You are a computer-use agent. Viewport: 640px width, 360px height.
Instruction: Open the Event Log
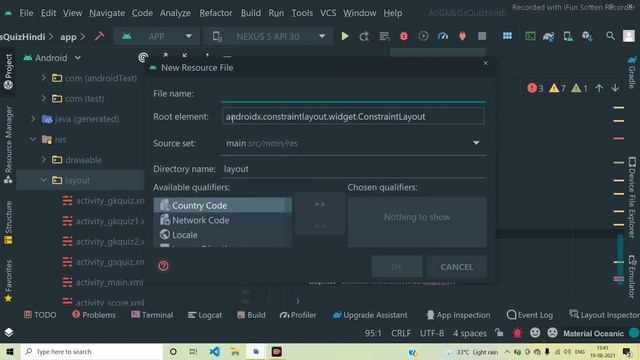tap(530, 315)
